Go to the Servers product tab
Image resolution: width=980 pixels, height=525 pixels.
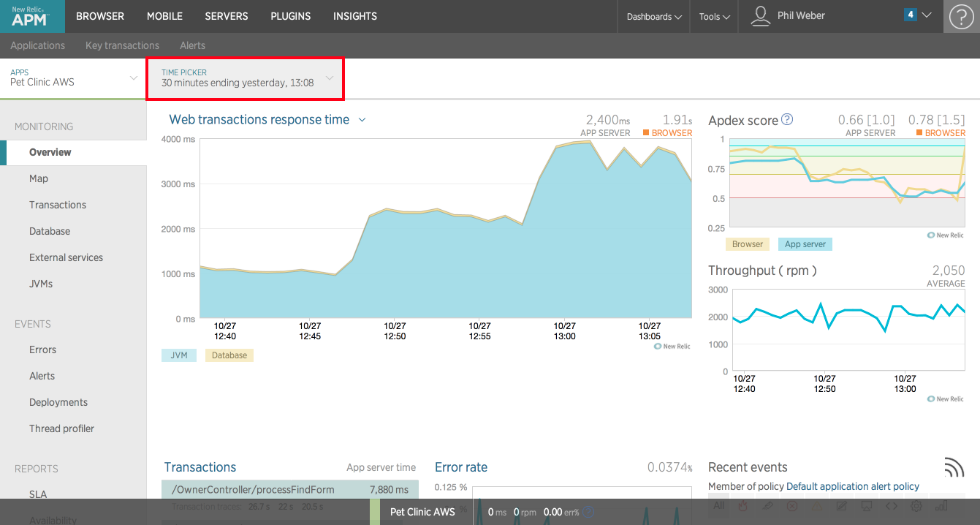pyautogui.click(x=227, y=16)
